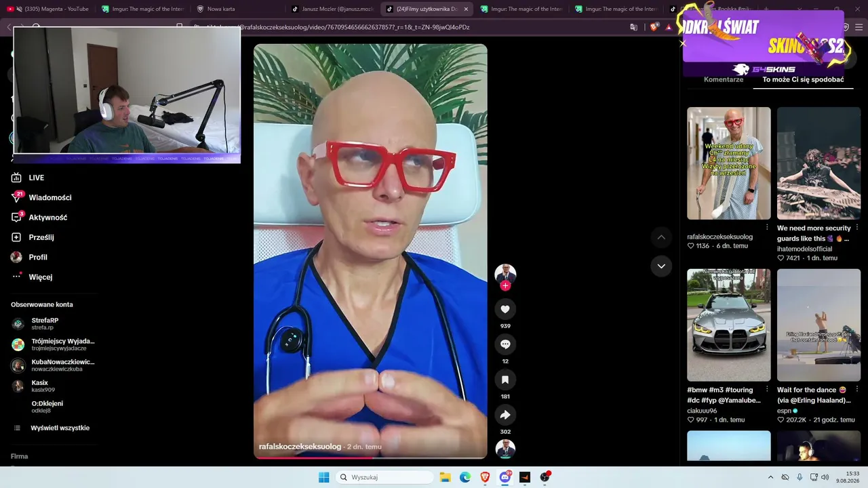Screen dimensions: 868x488
Task: Open Windows Start menu
Action: 324,477
